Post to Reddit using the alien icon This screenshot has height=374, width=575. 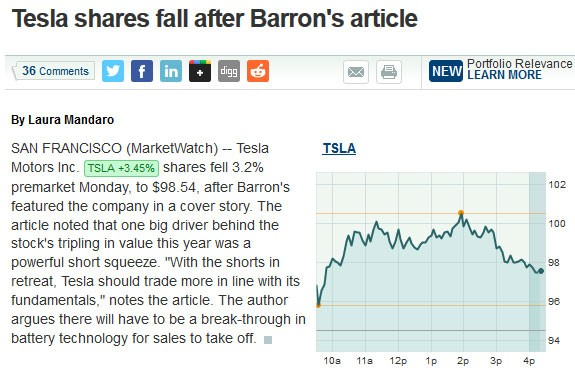point(258,71)
